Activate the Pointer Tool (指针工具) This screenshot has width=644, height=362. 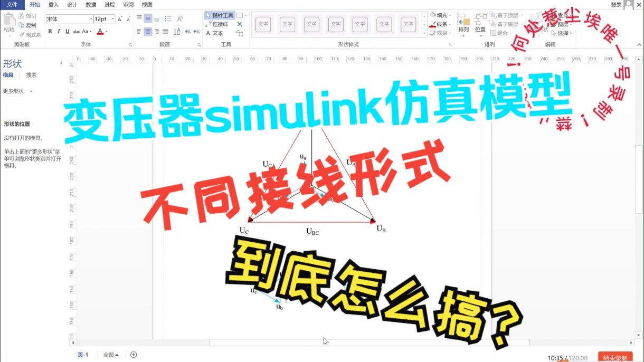[219, 16]
